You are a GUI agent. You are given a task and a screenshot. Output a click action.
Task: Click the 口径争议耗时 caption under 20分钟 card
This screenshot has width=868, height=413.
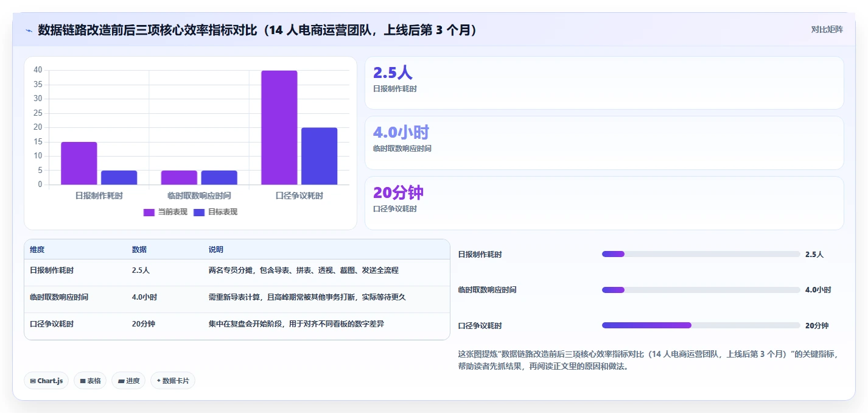tap(394, 209)
